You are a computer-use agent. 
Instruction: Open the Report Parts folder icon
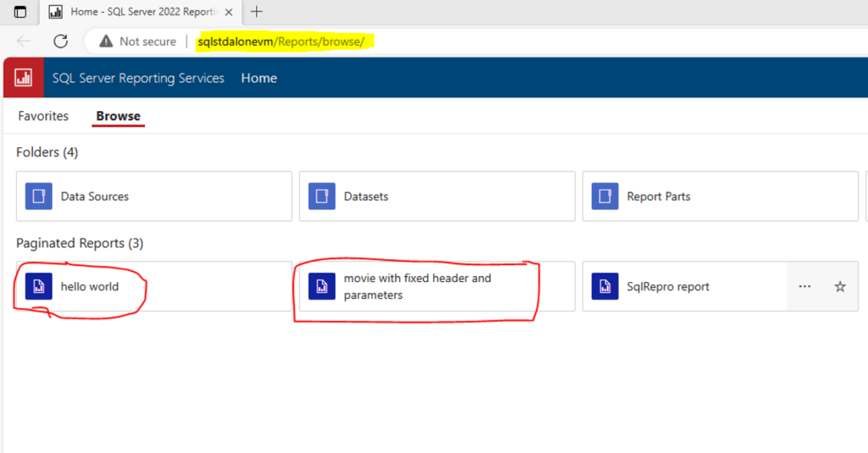[605, 196]
